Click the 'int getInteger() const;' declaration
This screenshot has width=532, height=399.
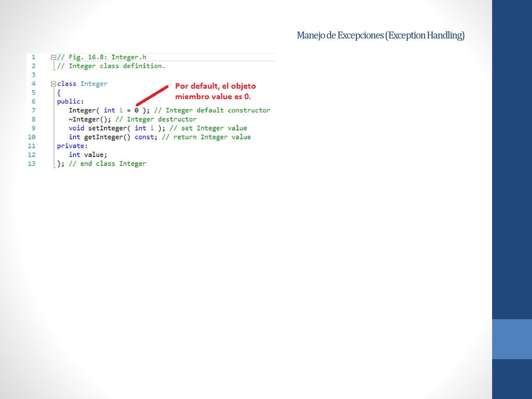coord(113,137)
